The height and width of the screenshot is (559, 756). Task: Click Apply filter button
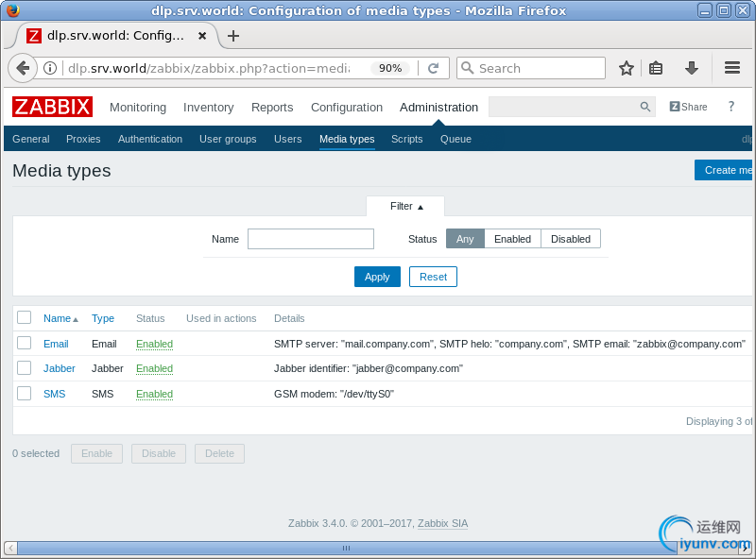(x=377, y=277)
